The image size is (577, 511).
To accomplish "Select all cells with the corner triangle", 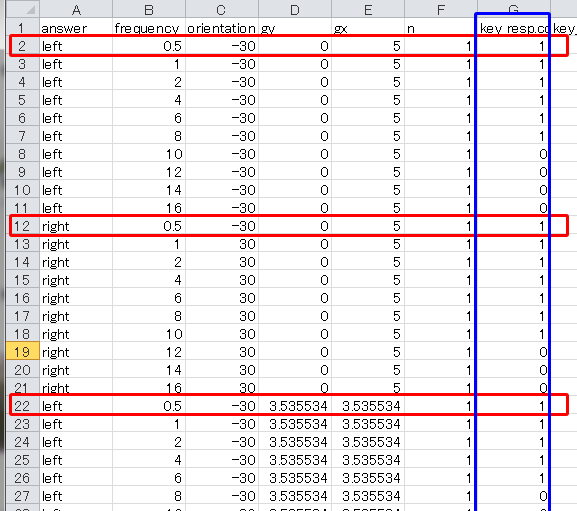I will pyautogui.click(x=23, y=9).
